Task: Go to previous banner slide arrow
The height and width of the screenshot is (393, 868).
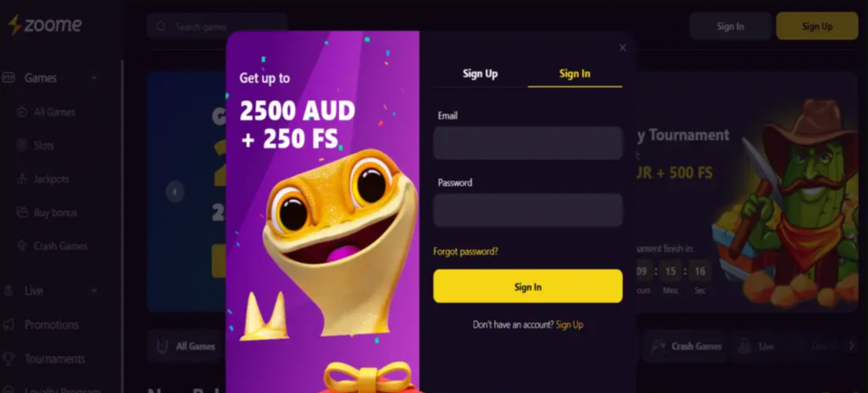Action: tap(175, 192)
